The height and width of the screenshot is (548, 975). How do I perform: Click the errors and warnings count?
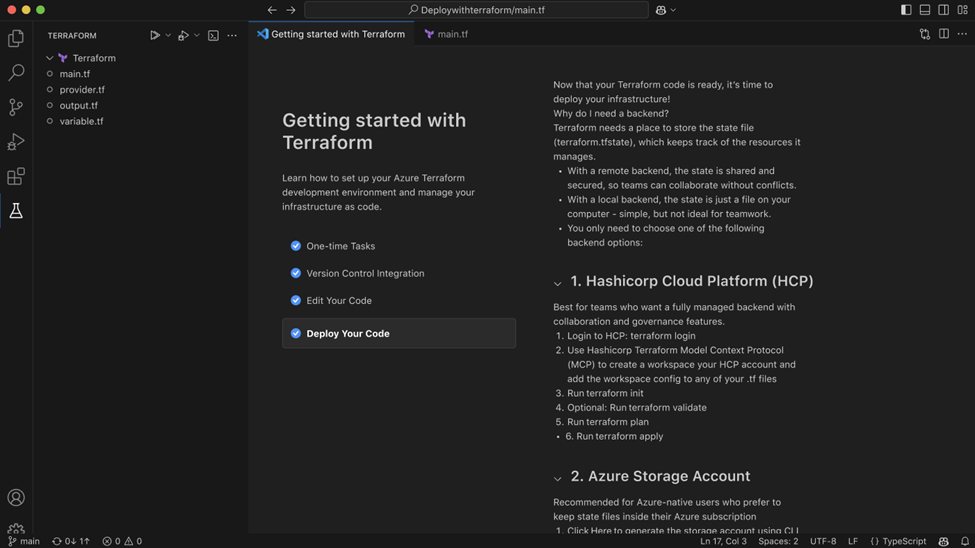click(122, 541)
